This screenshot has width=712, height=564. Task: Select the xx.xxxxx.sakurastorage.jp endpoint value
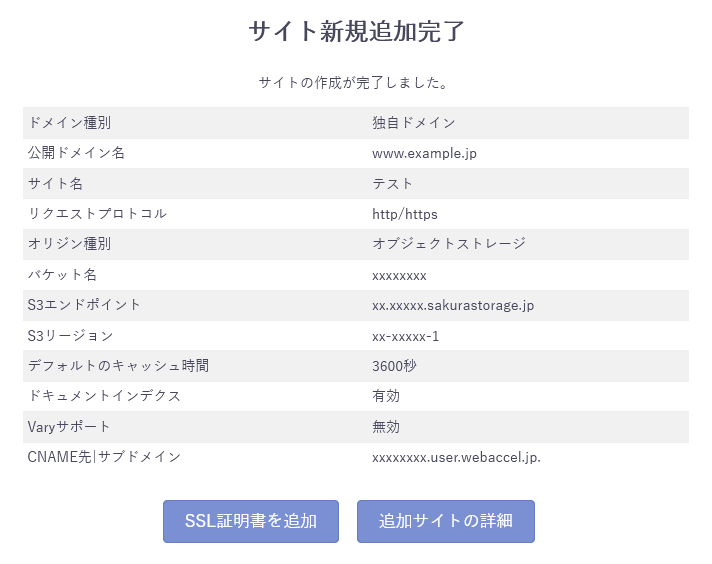453,305
